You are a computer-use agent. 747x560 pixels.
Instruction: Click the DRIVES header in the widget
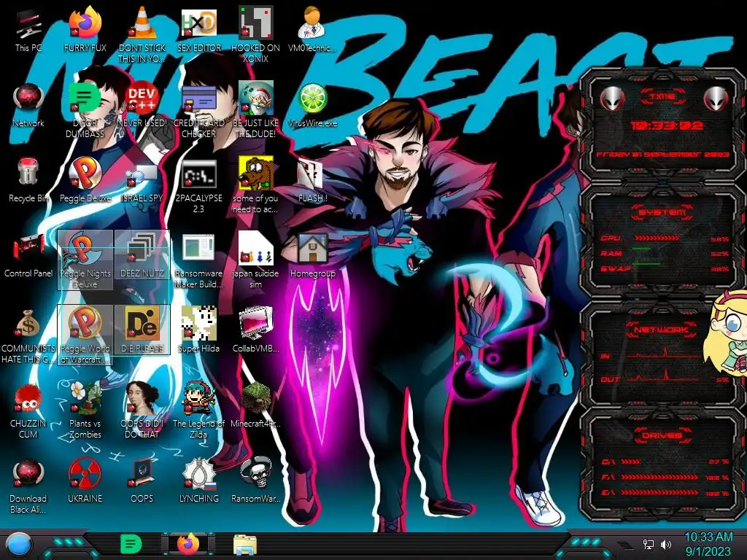[662, 435]
